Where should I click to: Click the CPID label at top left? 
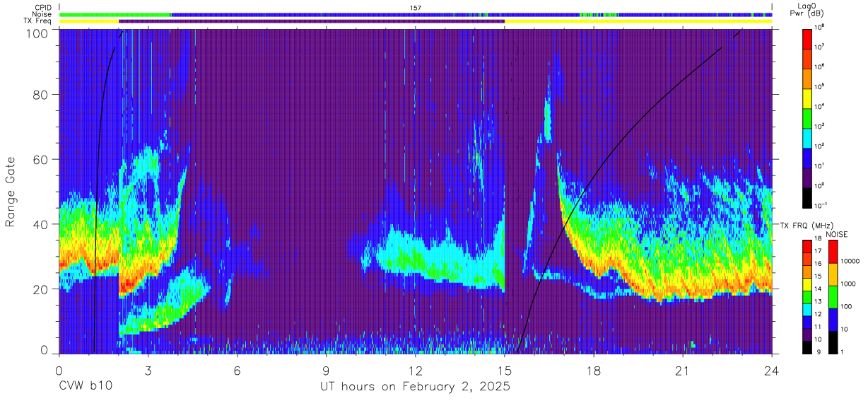(x=44, y=7)
